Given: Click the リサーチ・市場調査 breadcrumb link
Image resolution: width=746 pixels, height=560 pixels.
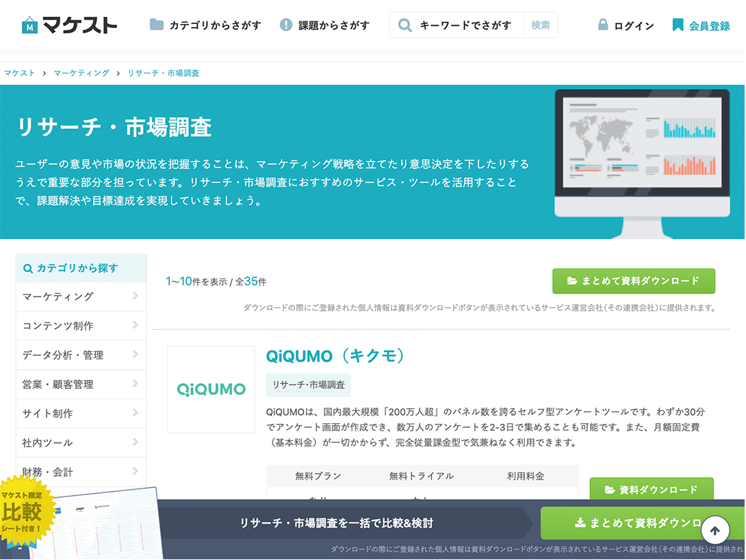Looking at the screenshot, I should (x=163, y=73).
